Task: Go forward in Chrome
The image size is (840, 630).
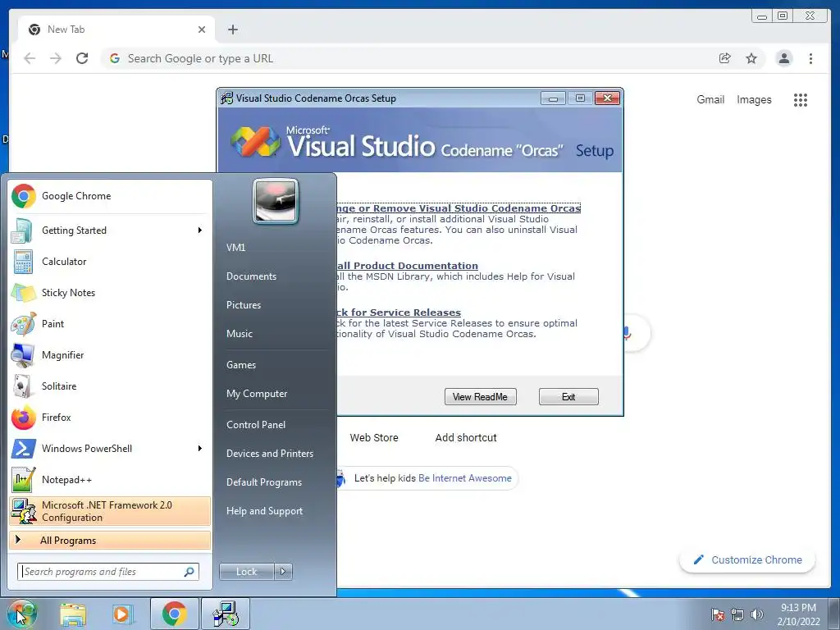Action: (56, 58)
